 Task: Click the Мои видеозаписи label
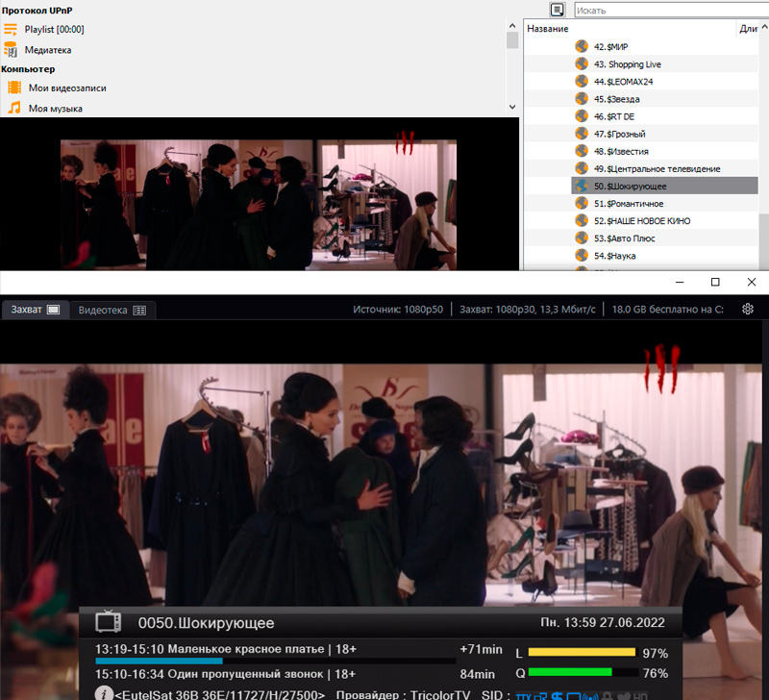[67, 88]
